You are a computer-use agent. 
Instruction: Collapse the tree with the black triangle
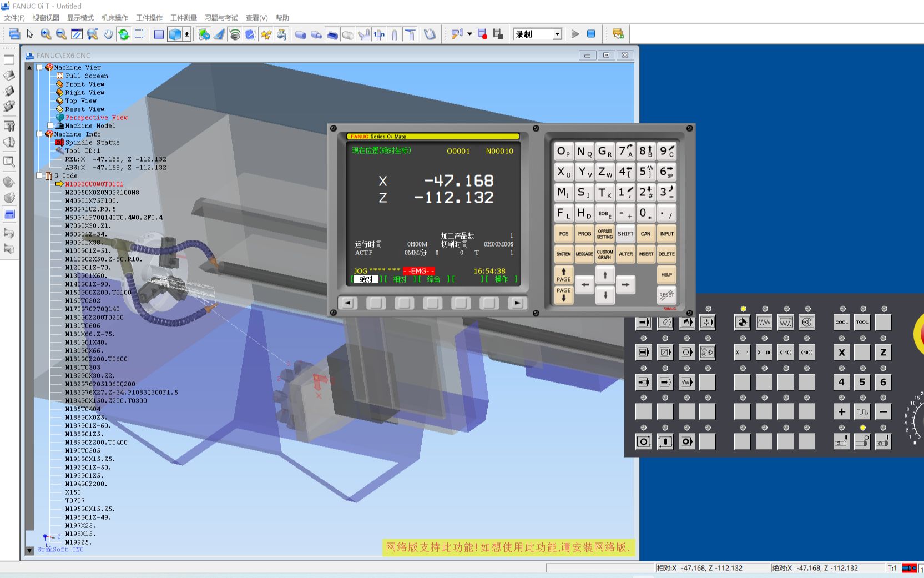tap(28, 67)
